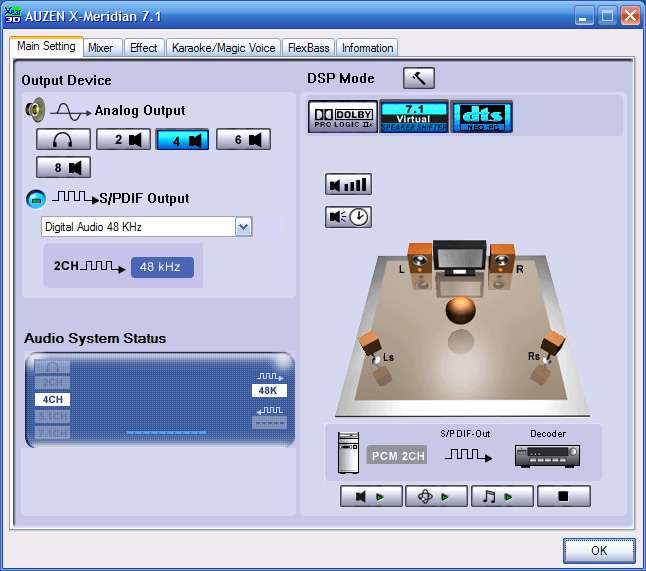The width and height of the screenshot is (646, 571).
Task: Toggle S/PDIF Output enable button
Action: tap(36, 199)
